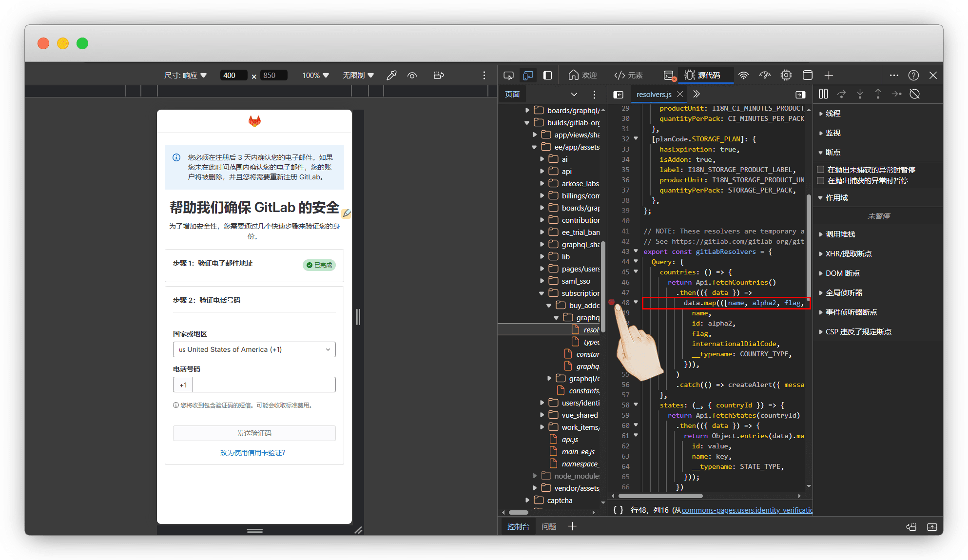Expand the vendor/assets folder
This screenshot has height=560, width=968.
pos(535,488)
